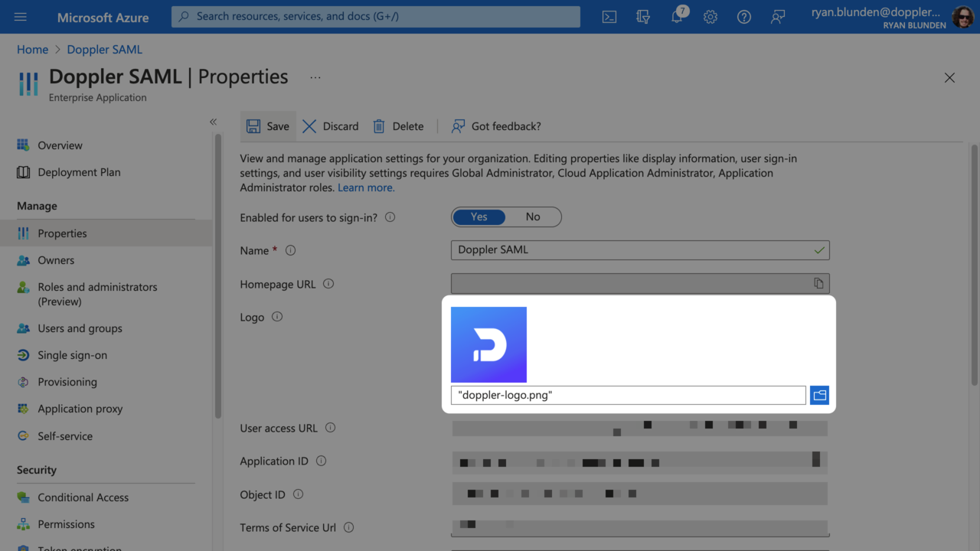Screen dimensions: 980x551
Task: Click the Save button
Action: (268, 126)
